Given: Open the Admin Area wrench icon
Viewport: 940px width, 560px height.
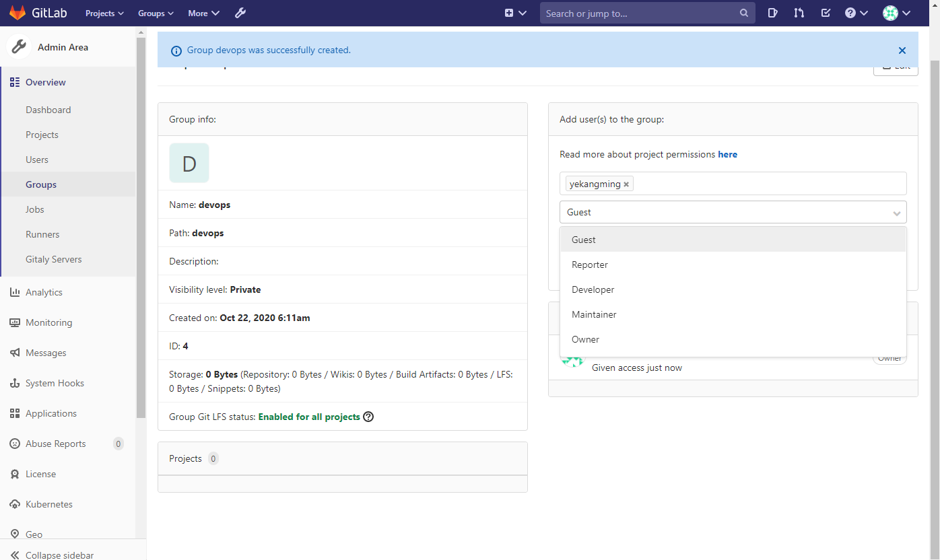Looking at the screenshot, I should click(240, 12).
